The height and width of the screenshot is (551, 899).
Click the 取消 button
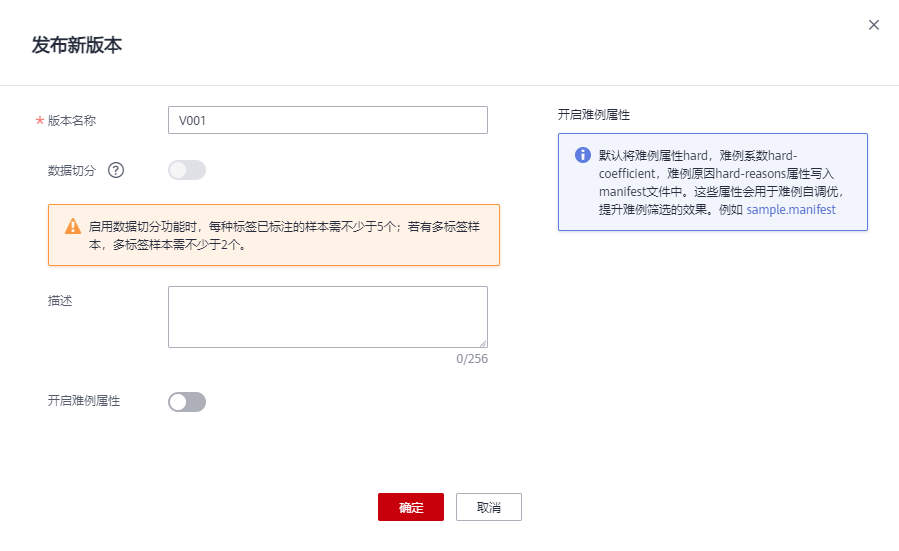click(x=488, y=507)
